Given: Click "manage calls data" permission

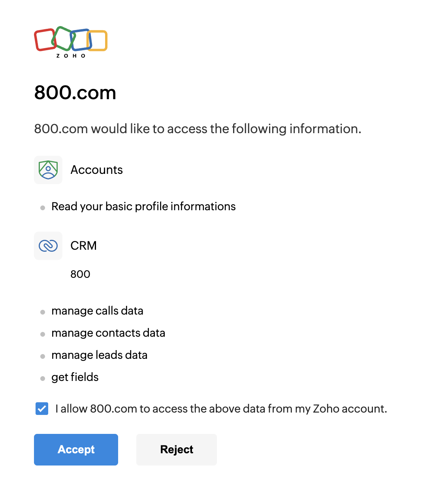Looking at the screenshot, I should (97, 311).
